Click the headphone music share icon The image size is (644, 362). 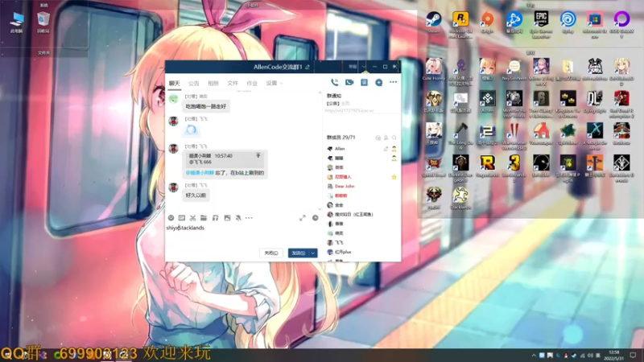pyautogui.click(x=215, y=218)
